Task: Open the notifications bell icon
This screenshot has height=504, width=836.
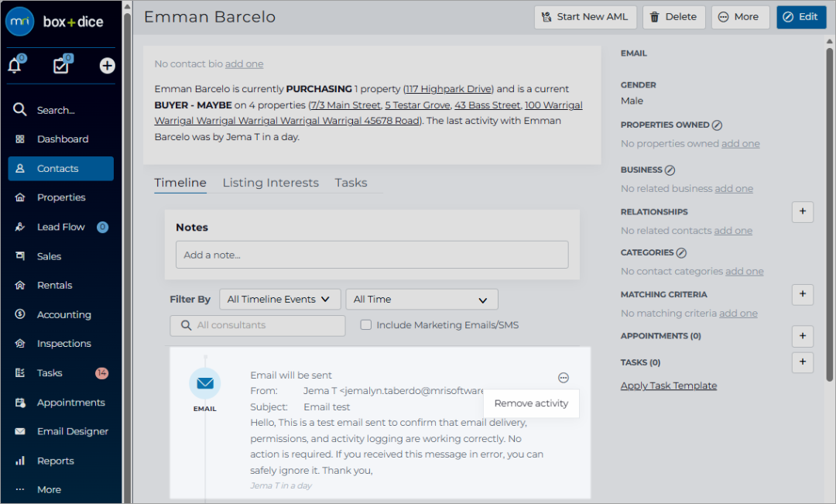Action: click(15, 65)
